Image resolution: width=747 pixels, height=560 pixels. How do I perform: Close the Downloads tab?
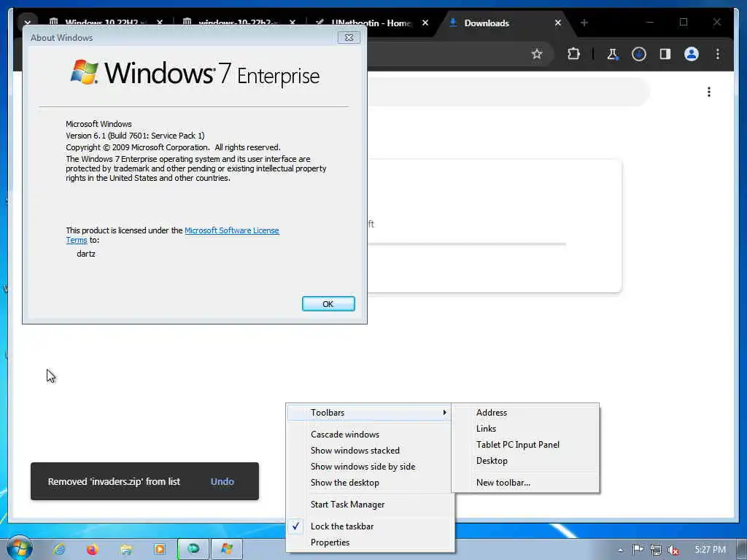[558, 23]
